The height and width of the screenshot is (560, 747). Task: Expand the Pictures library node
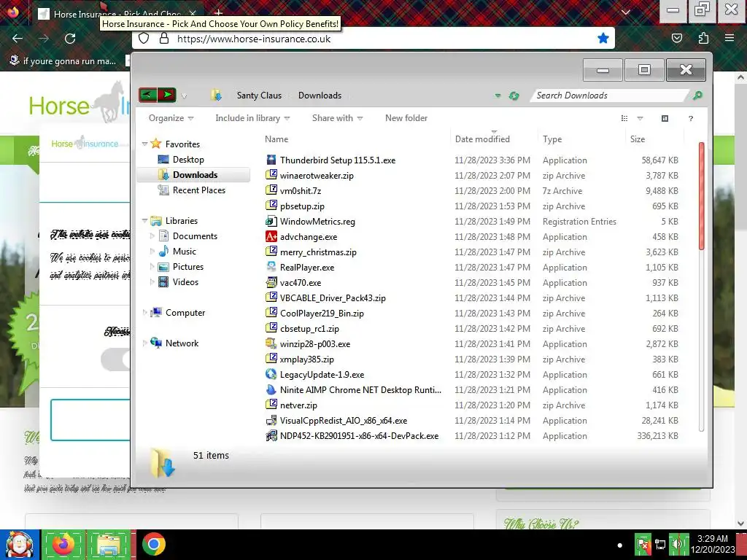click(x=152, y=267)
